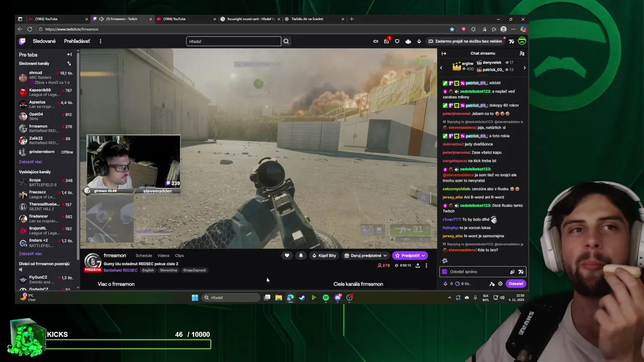Click the Odoslať chat send button
Viewport: 644px width, 362px height.
point(516,284)
